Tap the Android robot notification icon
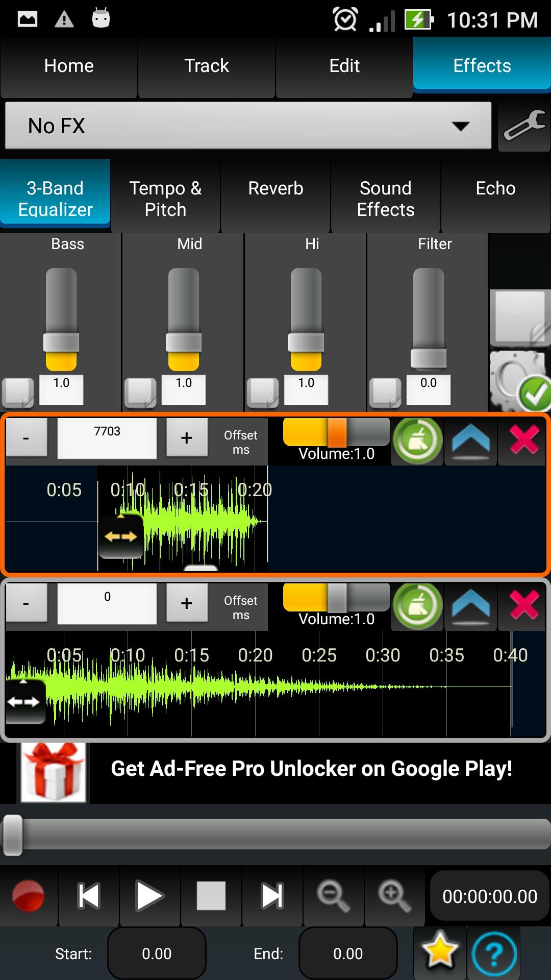Viewport: 551px width, 980px height. 101,19
